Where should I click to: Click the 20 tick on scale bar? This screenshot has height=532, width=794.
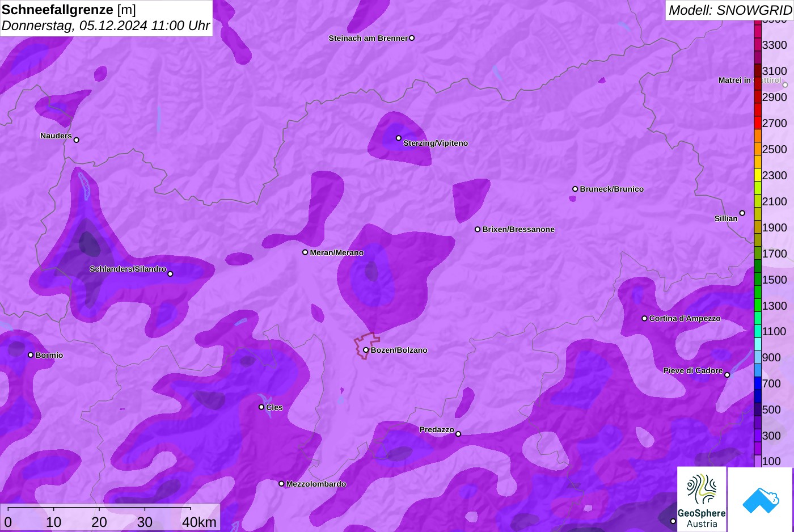click(x=99, y=522)
